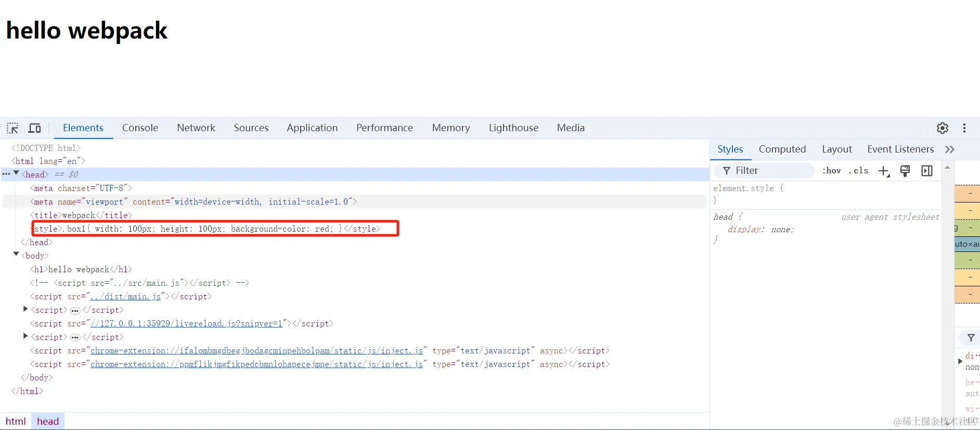This screenshot has height=430, width=980.
Task: Select the meta charset UTF-8 node
Action: coord(81,188)
